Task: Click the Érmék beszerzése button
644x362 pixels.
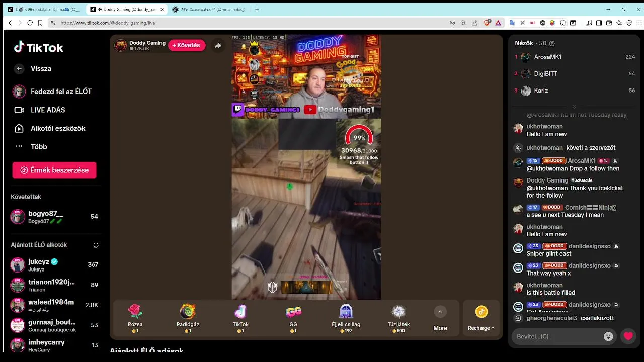Action: pos(54,170)
